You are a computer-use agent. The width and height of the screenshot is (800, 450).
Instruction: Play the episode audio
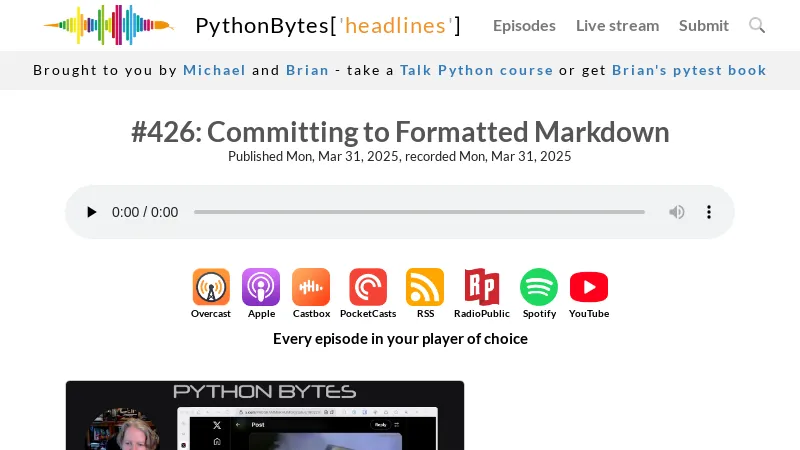click(x=92, y=212)
